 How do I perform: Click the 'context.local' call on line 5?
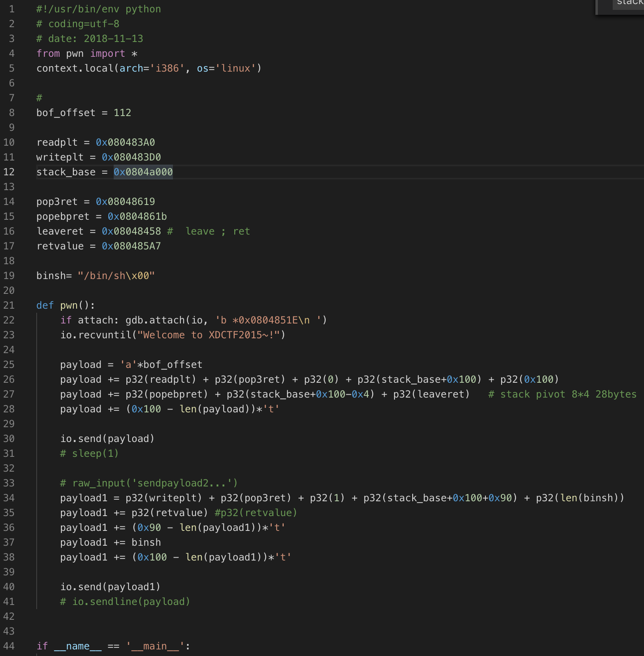75,68
